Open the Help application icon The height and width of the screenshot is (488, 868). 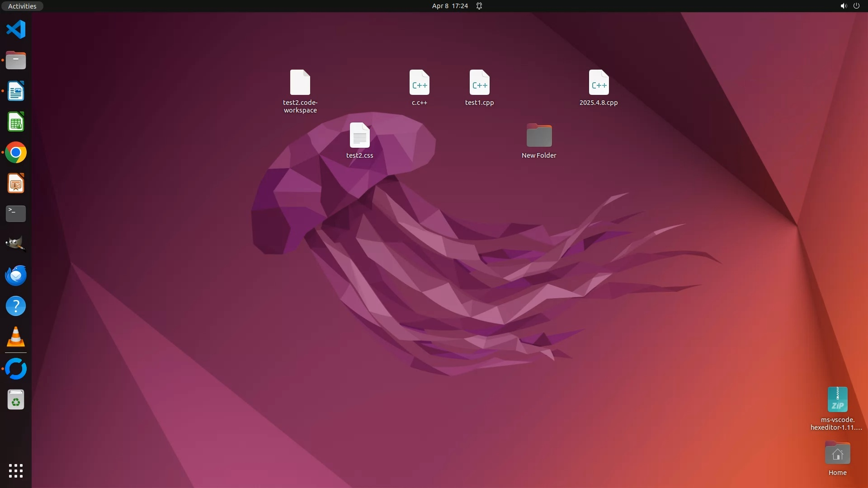coord(16,306)
